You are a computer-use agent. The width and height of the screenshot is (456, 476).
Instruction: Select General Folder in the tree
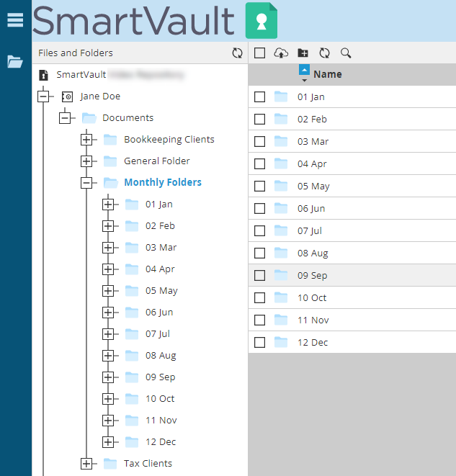tap(156, 161)
